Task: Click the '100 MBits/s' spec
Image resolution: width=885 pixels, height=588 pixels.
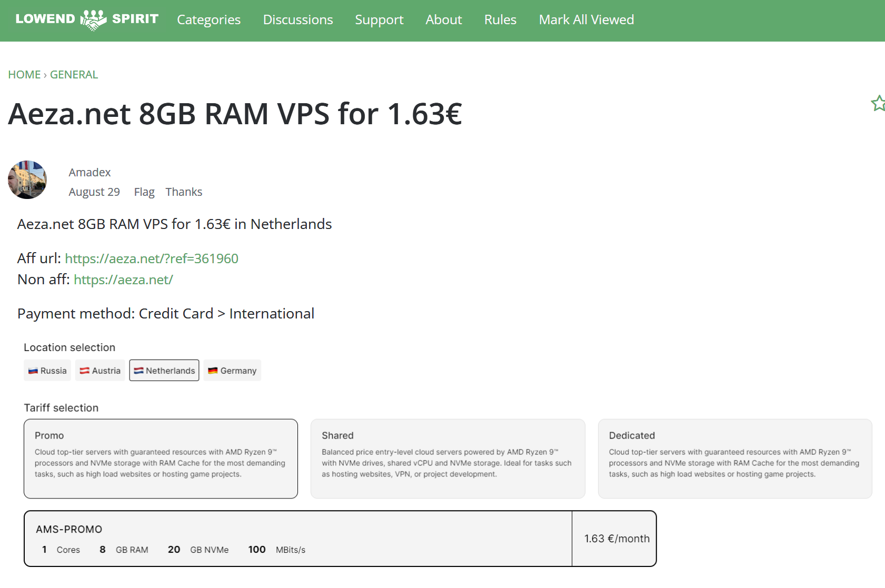Action: 277,550
